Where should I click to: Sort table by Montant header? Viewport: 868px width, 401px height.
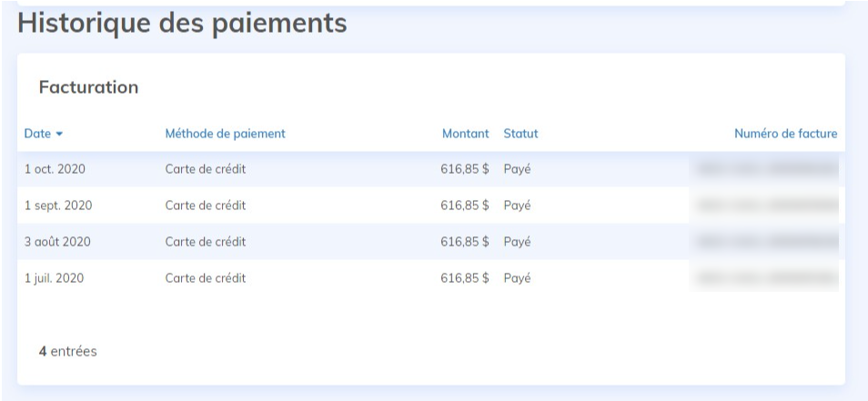465,134
